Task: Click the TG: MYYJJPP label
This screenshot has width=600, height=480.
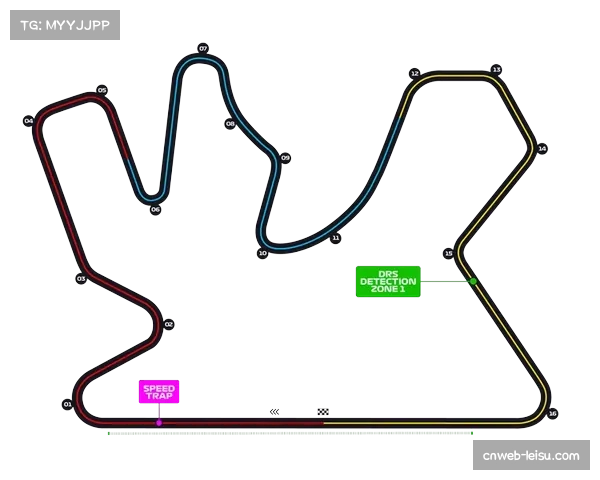Action: click(x=63, y=25)
